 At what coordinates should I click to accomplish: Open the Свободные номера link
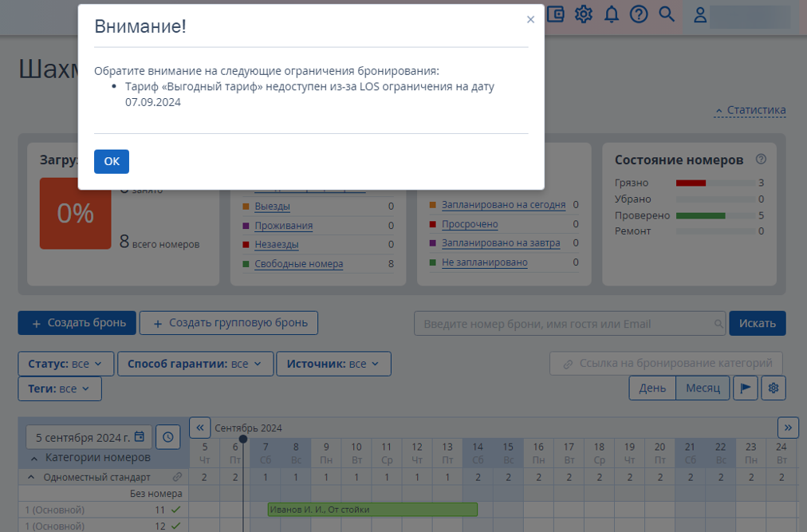pos(298,264)
